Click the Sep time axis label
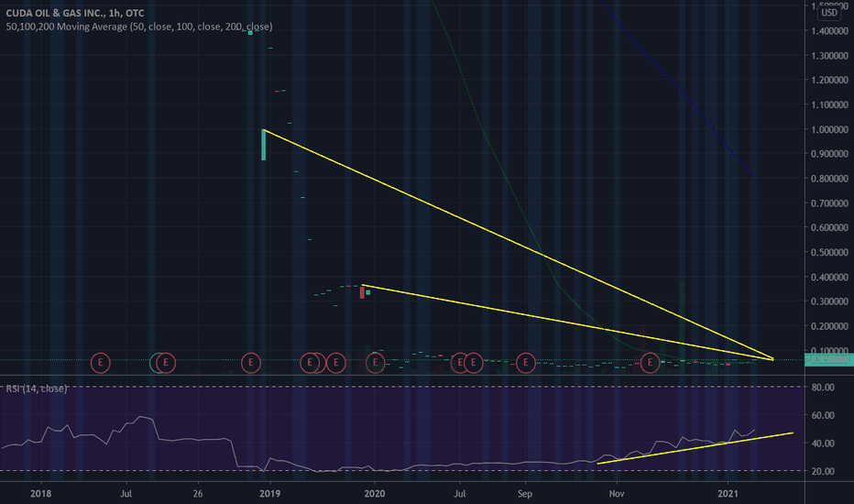Screen dimensions: 854x504 click(525, 494)
